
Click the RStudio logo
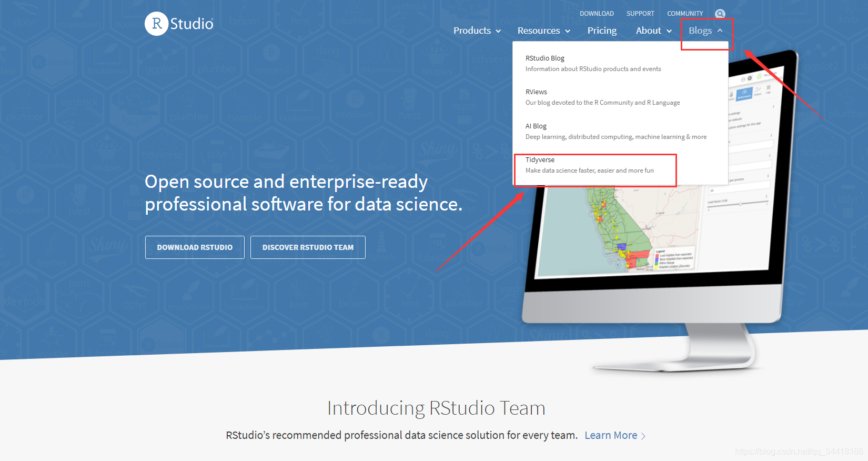click(x=179, y=24)
